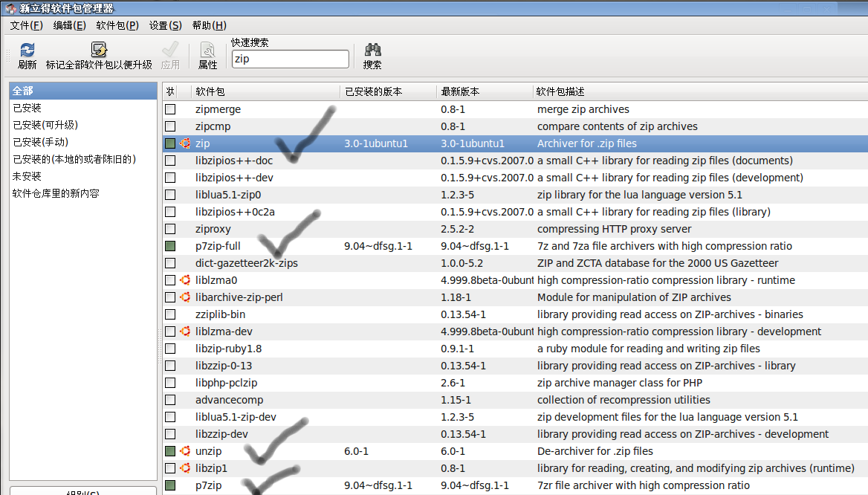Viewport: 868px width, 495px height.
Task: Open Properties (属性) from the toolbar
Action: [x=207, y=55]
